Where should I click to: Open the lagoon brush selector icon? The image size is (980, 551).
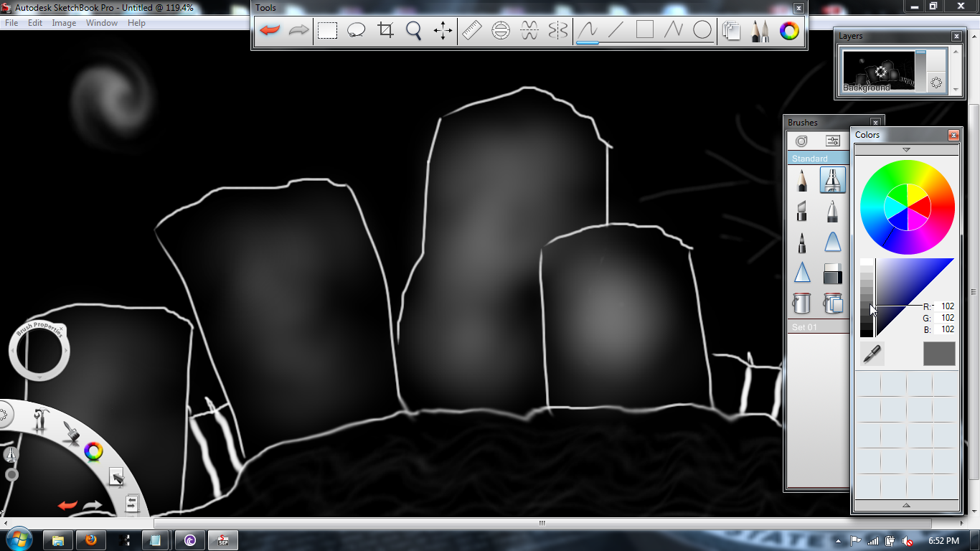(x=70, y=433)
